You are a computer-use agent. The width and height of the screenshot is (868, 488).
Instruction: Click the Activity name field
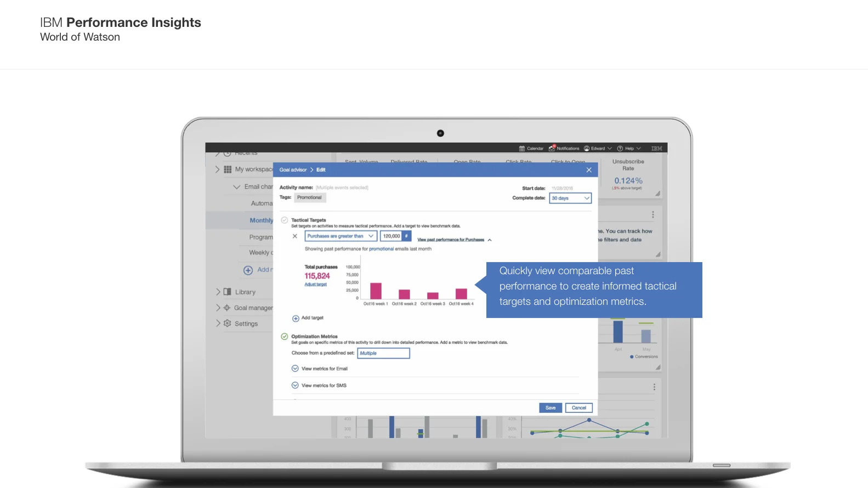(x=342, y=188)
